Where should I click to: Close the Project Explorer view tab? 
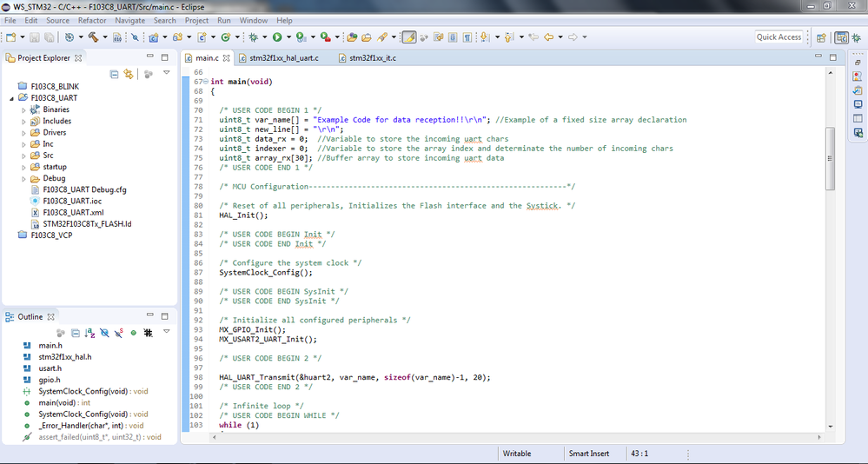(x=78, y=57)
